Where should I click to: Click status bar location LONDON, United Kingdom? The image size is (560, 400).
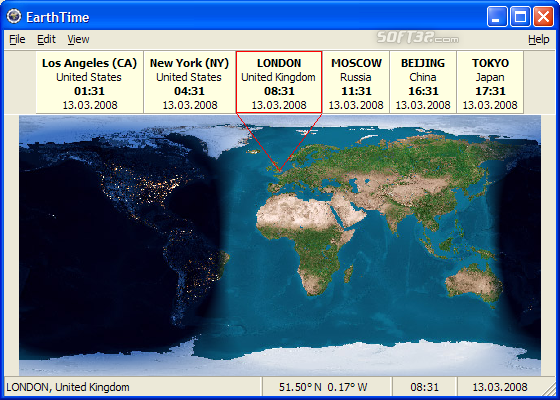tap(68, 387)
